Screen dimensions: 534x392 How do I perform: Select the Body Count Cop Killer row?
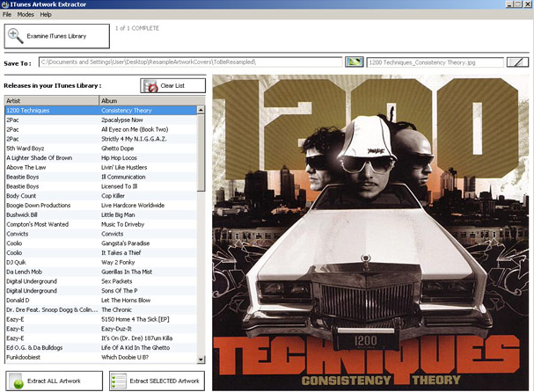click(x=100, y=196)
